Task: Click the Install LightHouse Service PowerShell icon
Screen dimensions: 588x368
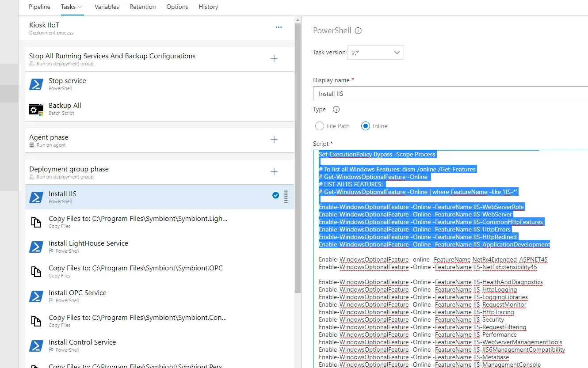Action: coord(36,247)
